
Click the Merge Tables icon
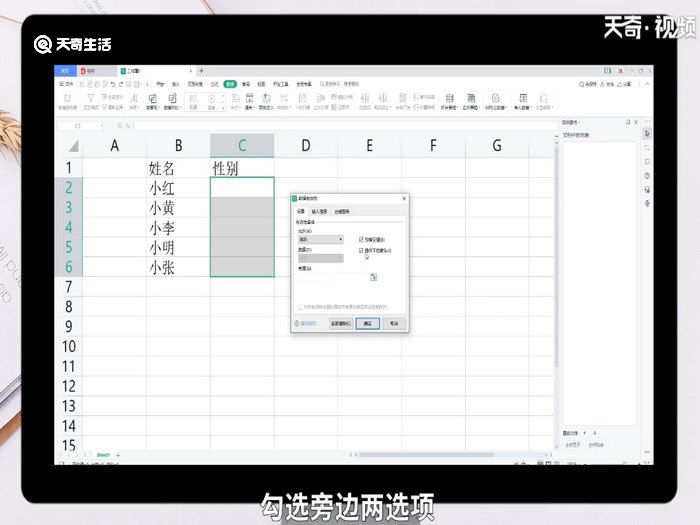(x=471, y=98)
